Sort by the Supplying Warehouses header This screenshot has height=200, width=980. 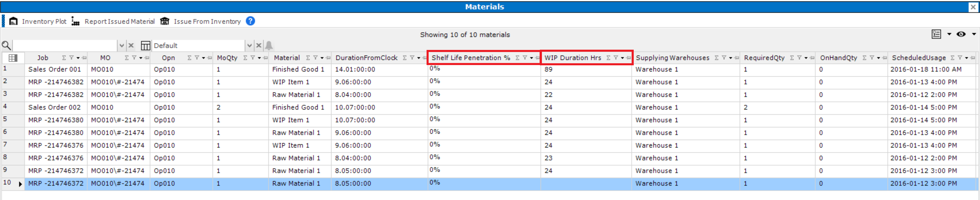[672, 58]
